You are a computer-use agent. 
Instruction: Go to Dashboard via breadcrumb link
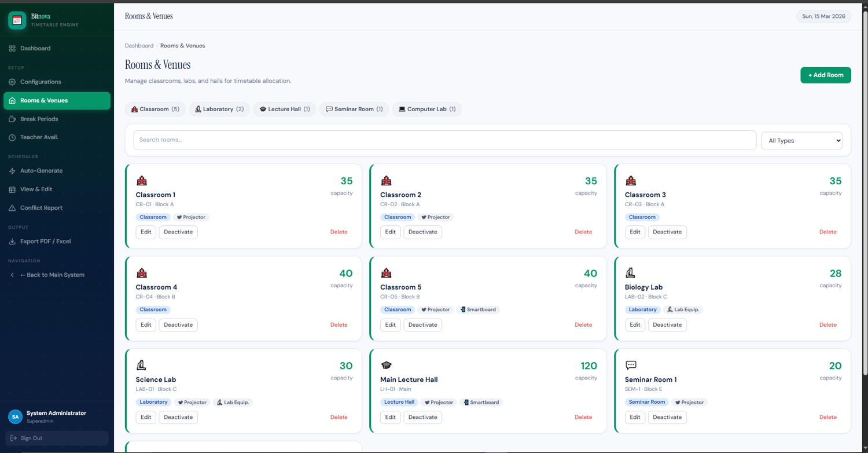[x=139, y=46]
